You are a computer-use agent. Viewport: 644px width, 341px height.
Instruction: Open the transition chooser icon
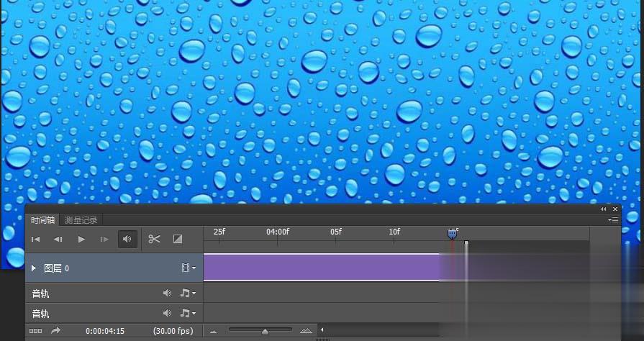pyautogui.click(x=178, y=239)
